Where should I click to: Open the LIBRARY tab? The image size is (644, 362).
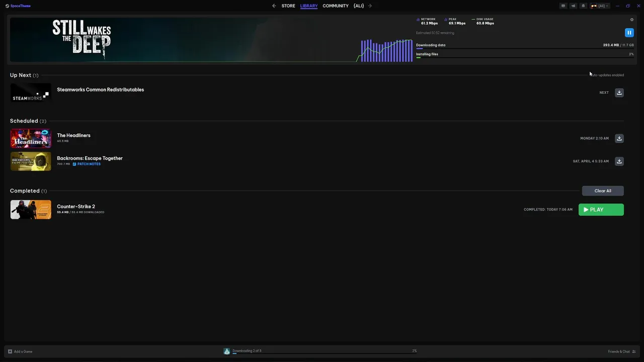pyautogui.click(x=309, y=6)
